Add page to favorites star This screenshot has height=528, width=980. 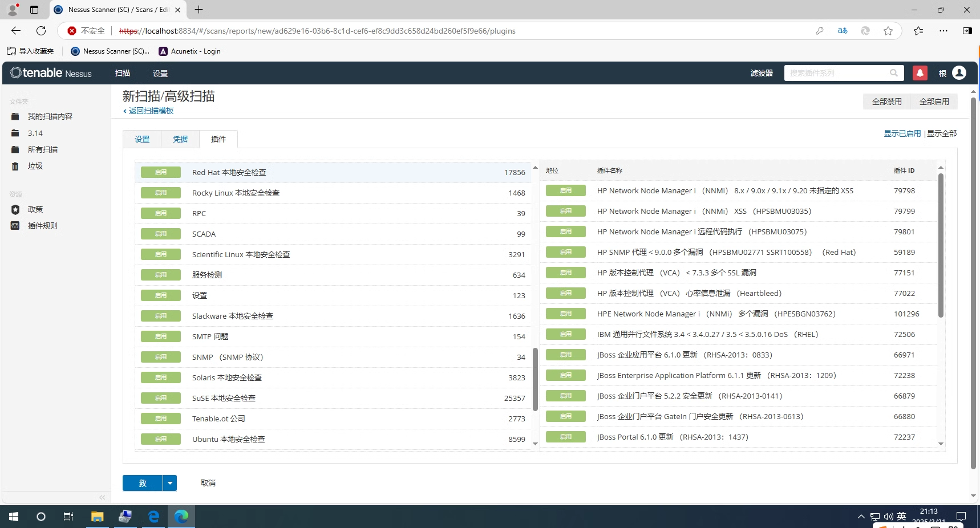coord(888,31)
